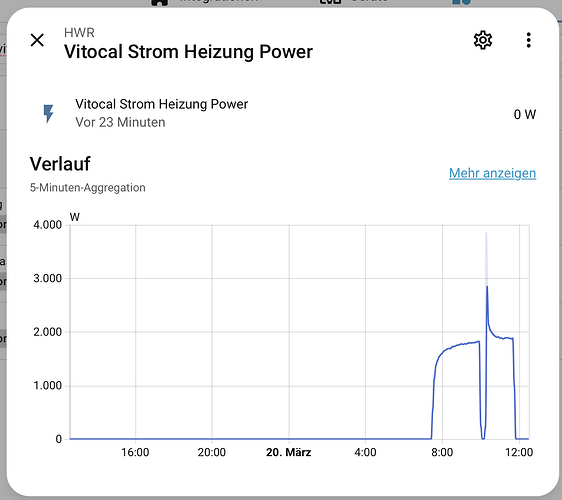Open entity settings via the gear icon
The width and height of the screenshot is (562, 500).
483,40
